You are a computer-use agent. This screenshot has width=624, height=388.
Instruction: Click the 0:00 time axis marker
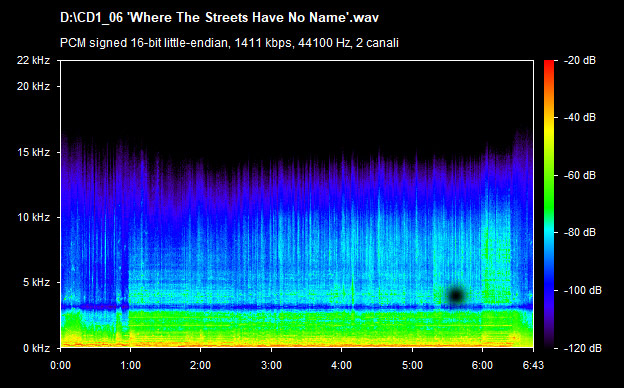coord(60,365)
